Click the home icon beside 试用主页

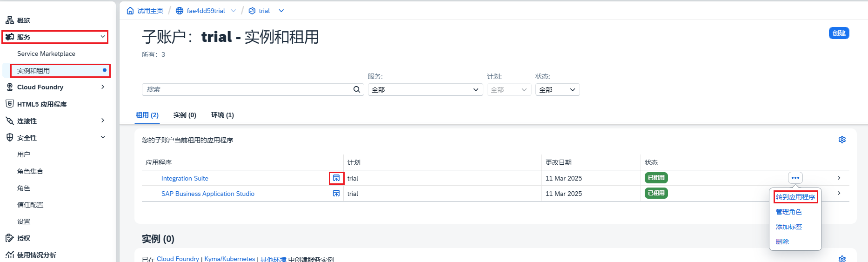pos(130,11)
